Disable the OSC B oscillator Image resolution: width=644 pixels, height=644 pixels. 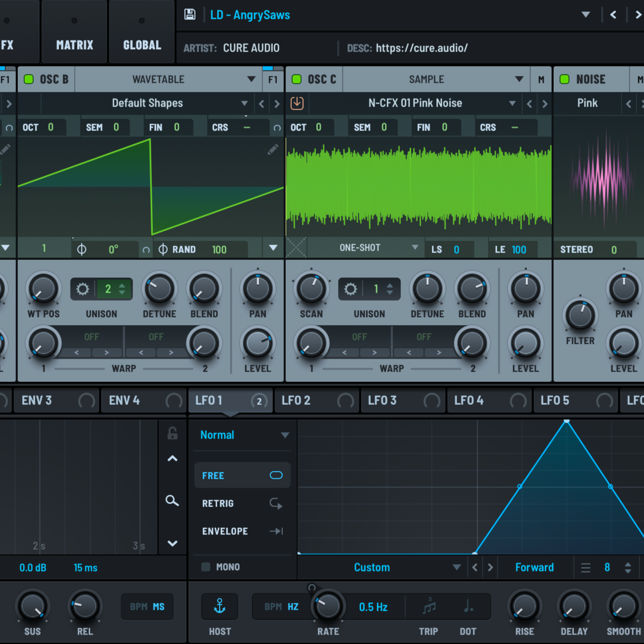[29, 79]
